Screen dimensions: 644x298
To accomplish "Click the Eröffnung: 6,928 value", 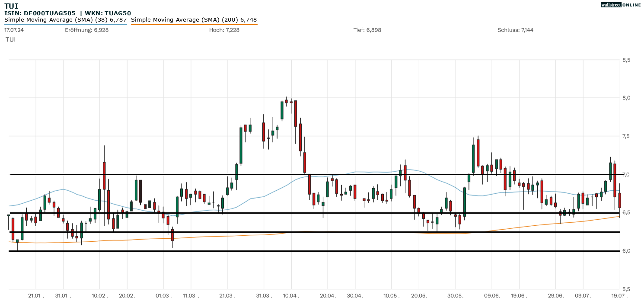I will pyautogui.click(x=87, y=30).
